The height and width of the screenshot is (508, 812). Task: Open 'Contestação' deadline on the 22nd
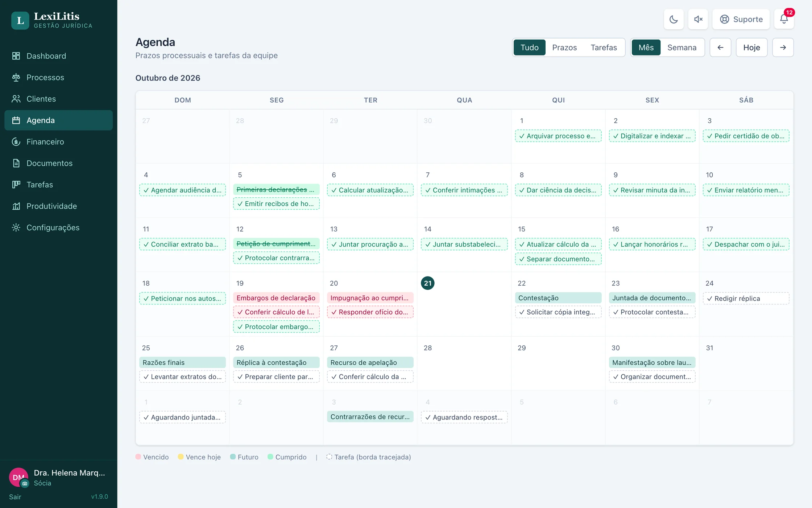pos(558,298)
